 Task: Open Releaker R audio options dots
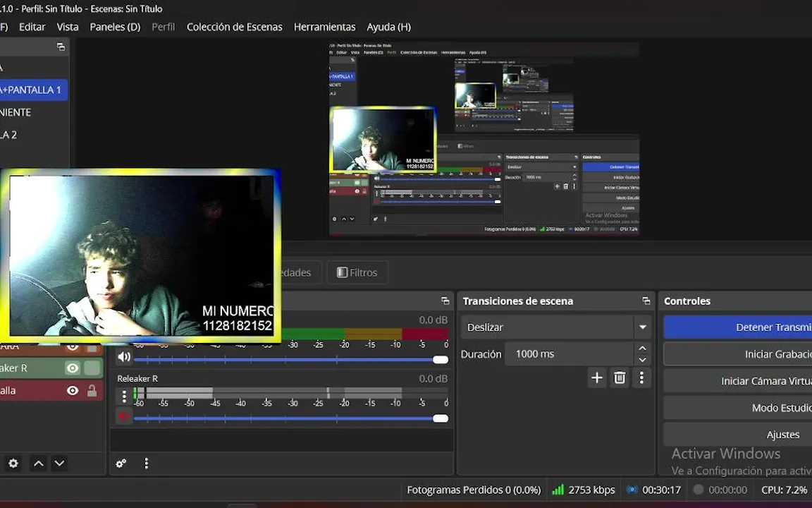click(124, 397)
